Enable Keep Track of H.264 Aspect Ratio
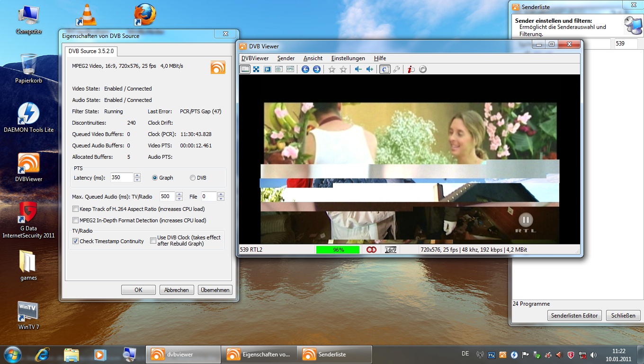The image size is (644, 364). tap(76, 209)
